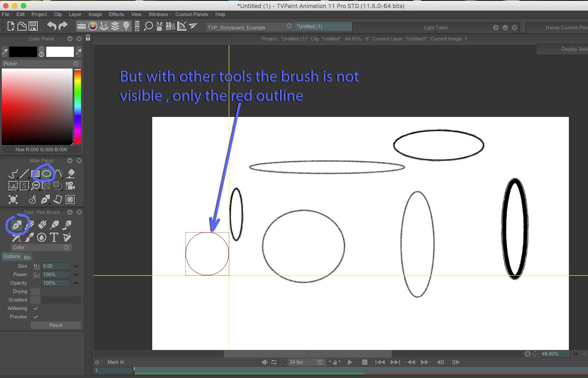
Task: Open a project with folder icon
Action: tap(22, 26)
